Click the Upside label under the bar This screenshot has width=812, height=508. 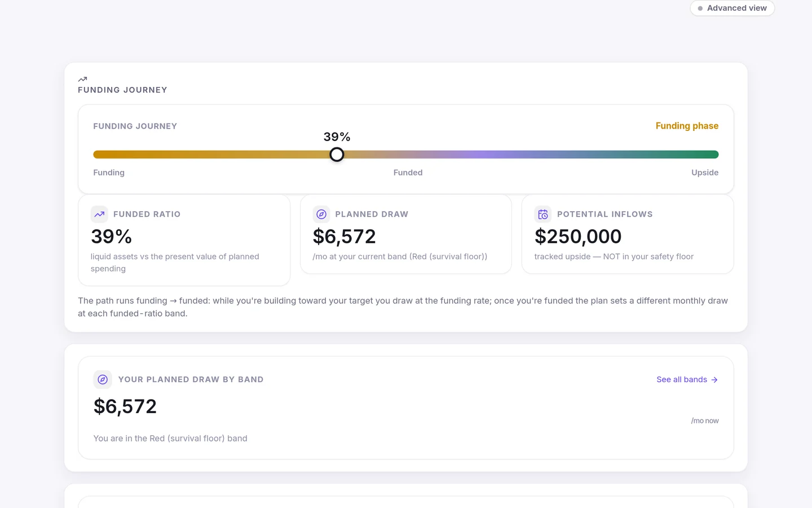(x=705, y=173)
